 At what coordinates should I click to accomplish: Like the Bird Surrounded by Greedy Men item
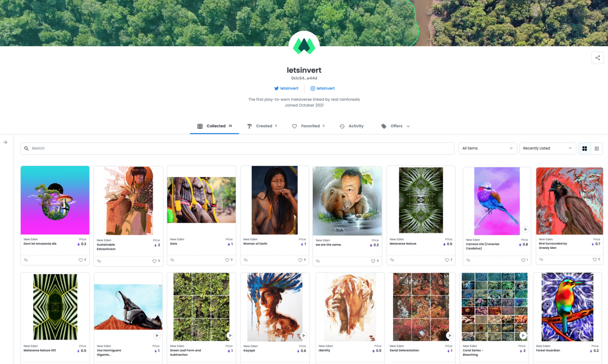click(595, 259)
